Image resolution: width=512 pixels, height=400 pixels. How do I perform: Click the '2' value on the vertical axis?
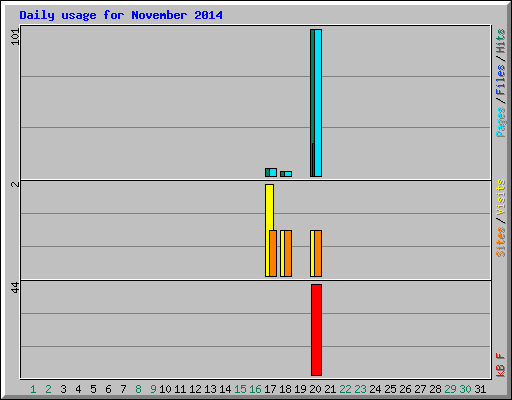15,184
